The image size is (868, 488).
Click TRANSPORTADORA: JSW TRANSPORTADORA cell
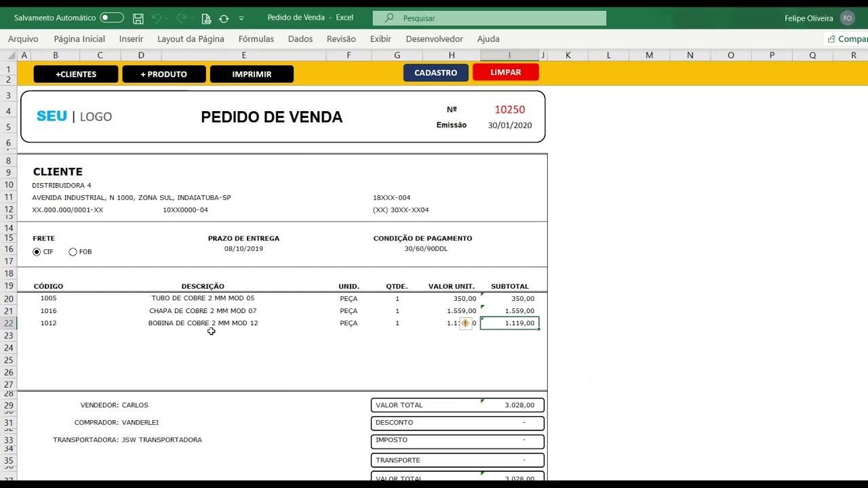coord(127,440)
